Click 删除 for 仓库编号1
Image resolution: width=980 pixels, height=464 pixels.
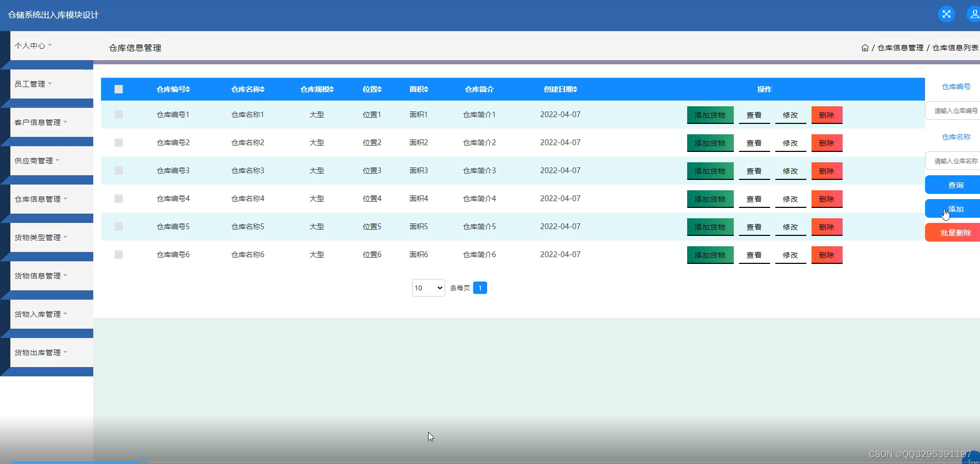(x=827, y=115)
